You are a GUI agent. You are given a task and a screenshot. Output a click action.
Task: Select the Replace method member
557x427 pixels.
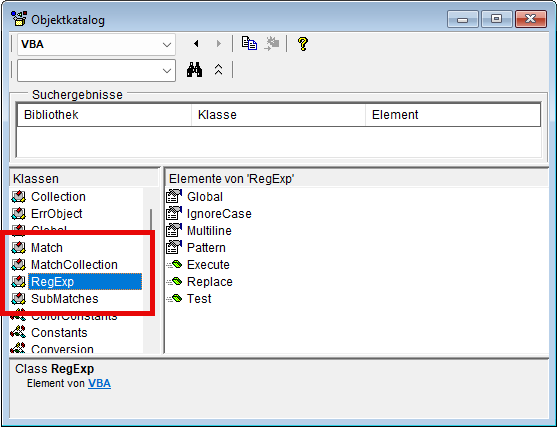210,282
